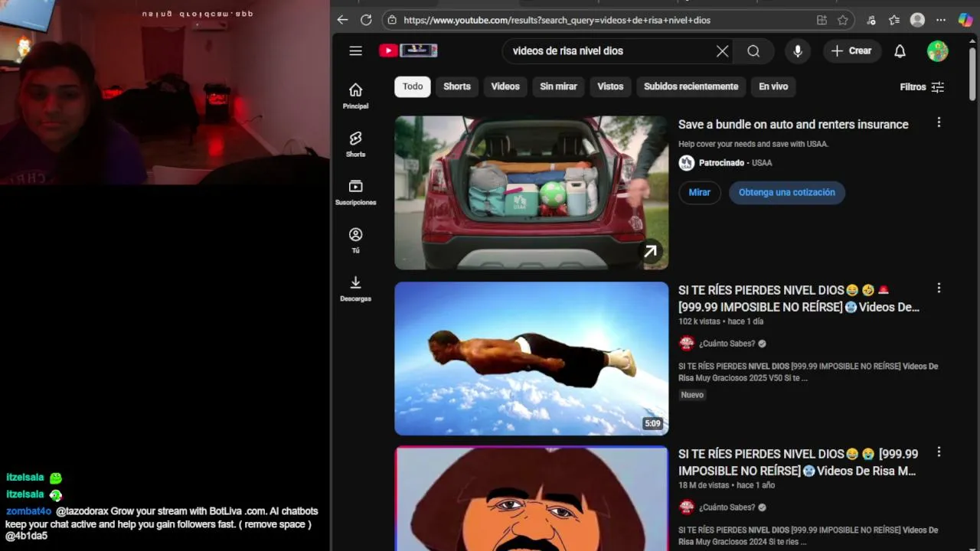Screen dimensions: 980x551
Task: Select the Videos filter chip
Action: (505, 86)
